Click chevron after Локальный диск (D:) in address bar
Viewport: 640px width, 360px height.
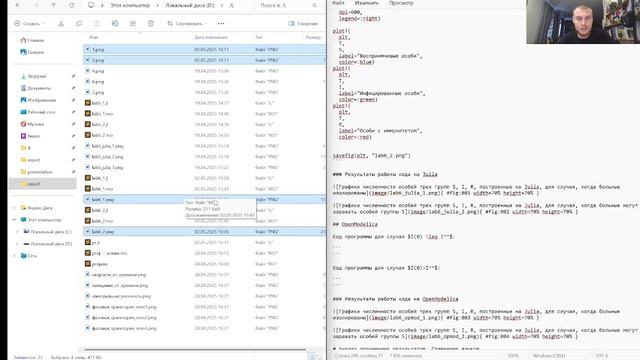(x=222, y=5)
